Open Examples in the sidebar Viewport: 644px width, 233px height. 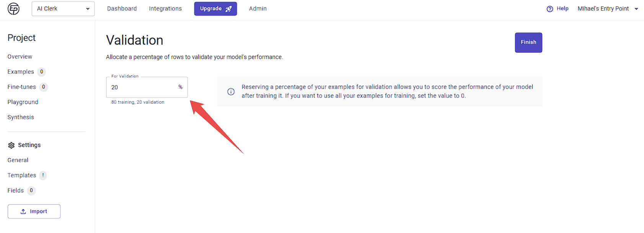pyautogui.click(x=21, y=72)
